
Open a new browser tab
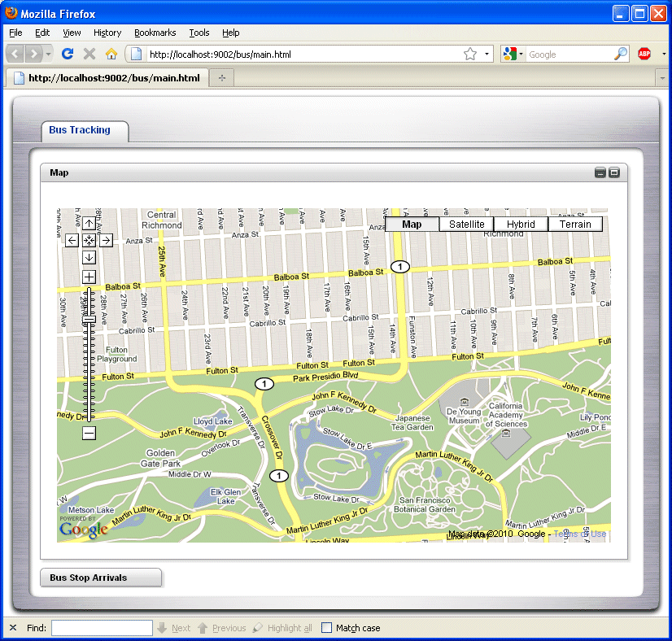[x=221, y=77]
